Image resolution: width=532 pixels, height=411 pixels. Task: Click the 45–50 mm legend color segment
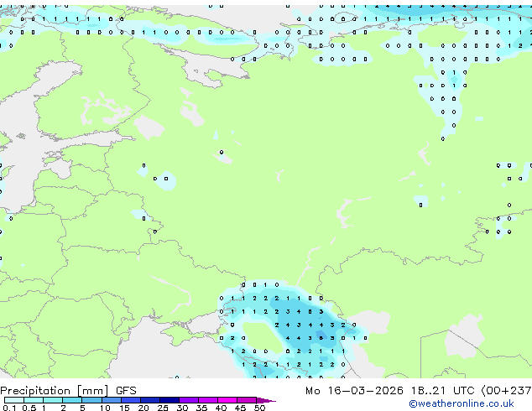point(247,400)
